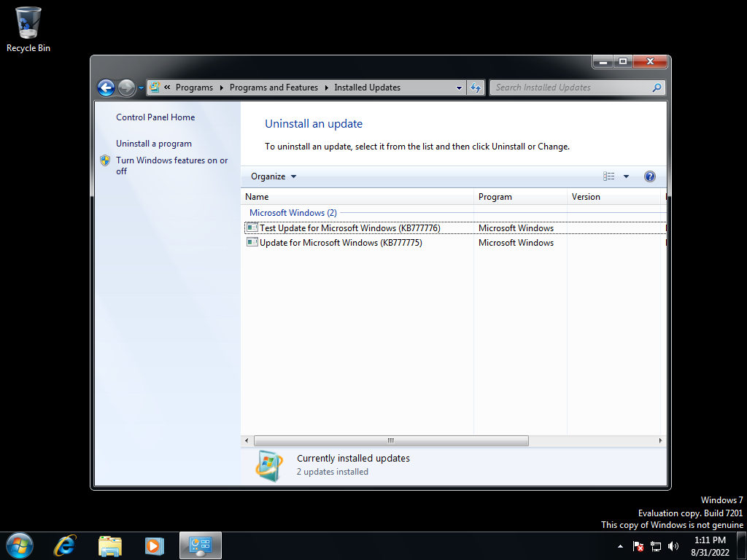Image resolution: width=747 pixels, height=560 pixels.
Task: Open the Action Center flag icon
Action: (x=638, y=546)
